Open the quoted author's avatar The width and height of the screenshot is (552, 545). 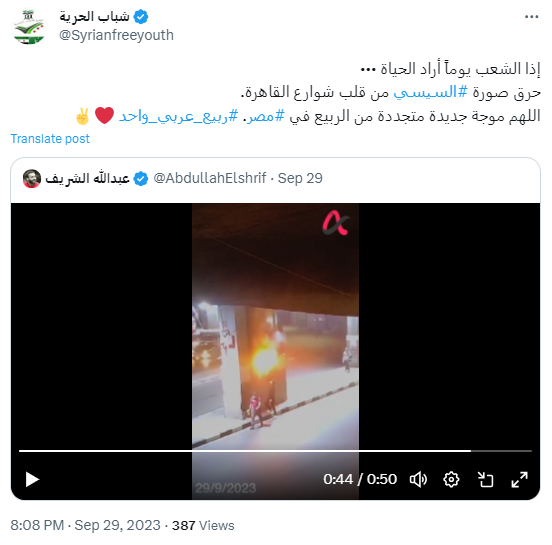32,178
